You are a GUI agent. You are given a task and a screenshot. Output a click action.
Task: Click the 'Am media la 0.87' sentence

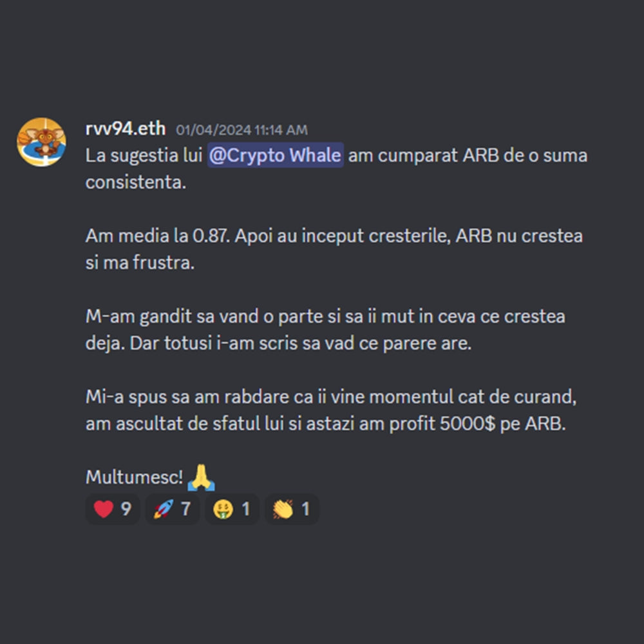pos(158,236)
